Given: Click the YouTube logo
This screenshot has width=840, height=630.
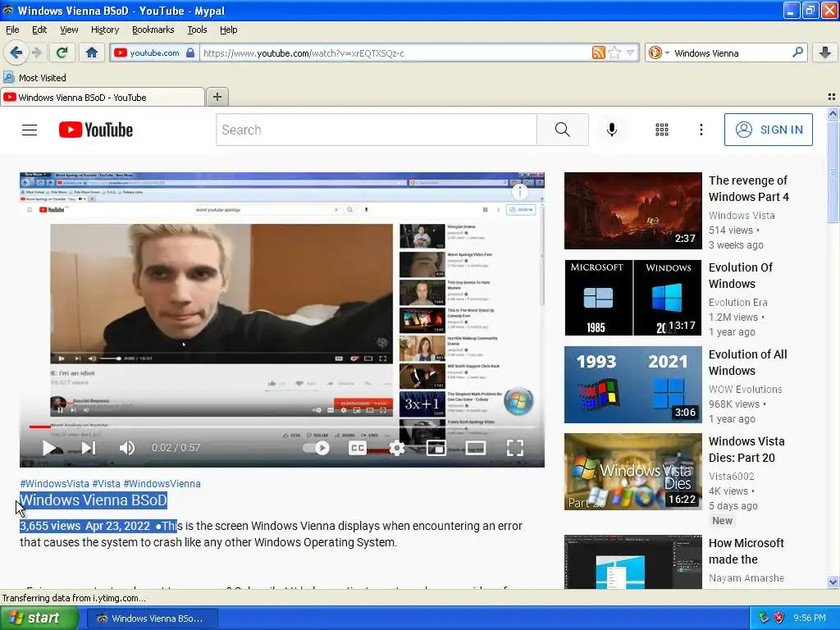Looking at the screenshot, I should coord(96,130).
